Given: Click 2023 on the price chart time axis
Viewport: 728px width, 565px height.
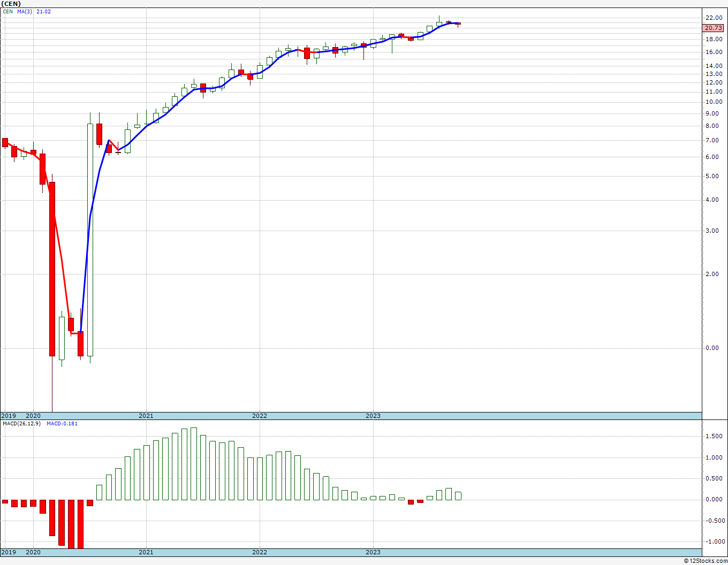Looking at the screenshot, I should point(373,416).
